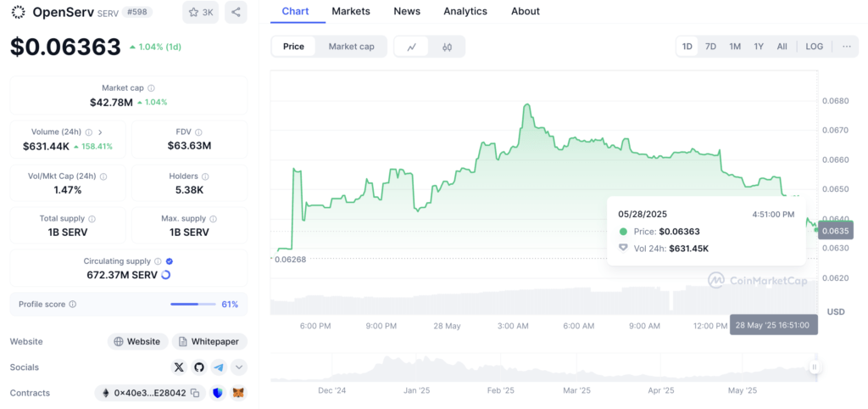Click the info icon next to FDV

click(198, 132)
